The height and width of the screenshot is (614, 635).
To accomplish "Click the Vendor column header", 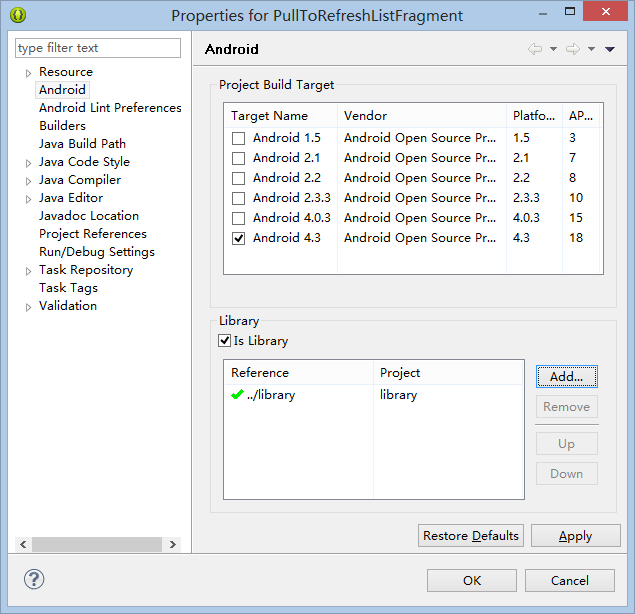I will point(422,116).
